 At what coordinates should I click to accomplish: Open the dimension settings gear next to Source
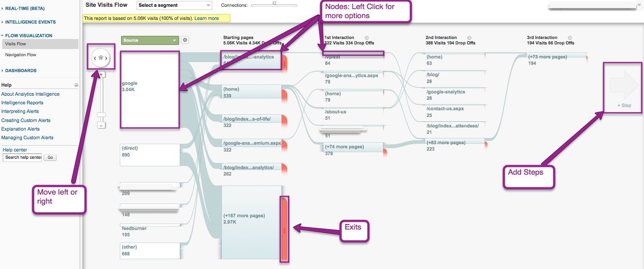[185, 40]
